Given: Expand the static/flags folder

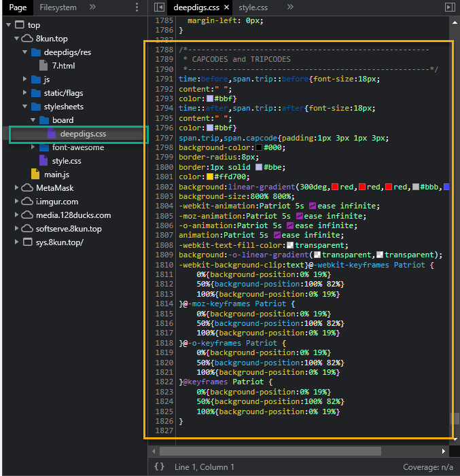Looking at the screenshot, I should 25,92.
